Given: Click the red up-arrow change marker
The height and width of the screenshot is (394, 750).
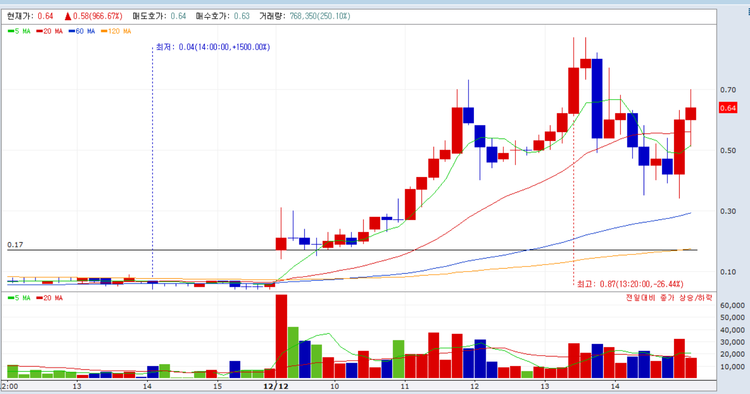Looking at the screenshot, I should (68, 16).
